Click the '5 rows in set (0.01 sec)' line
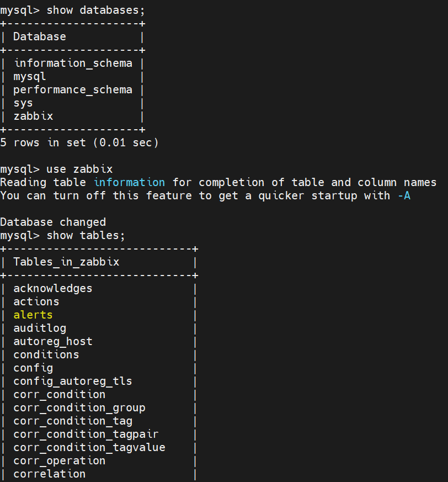 coord(79,142)
